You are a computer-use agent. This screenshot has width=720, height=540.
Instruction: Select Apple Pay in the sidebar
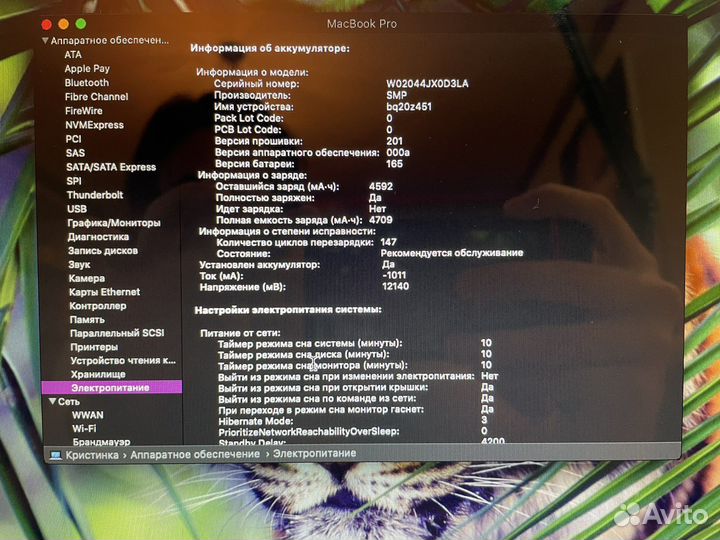pos(87,68)
